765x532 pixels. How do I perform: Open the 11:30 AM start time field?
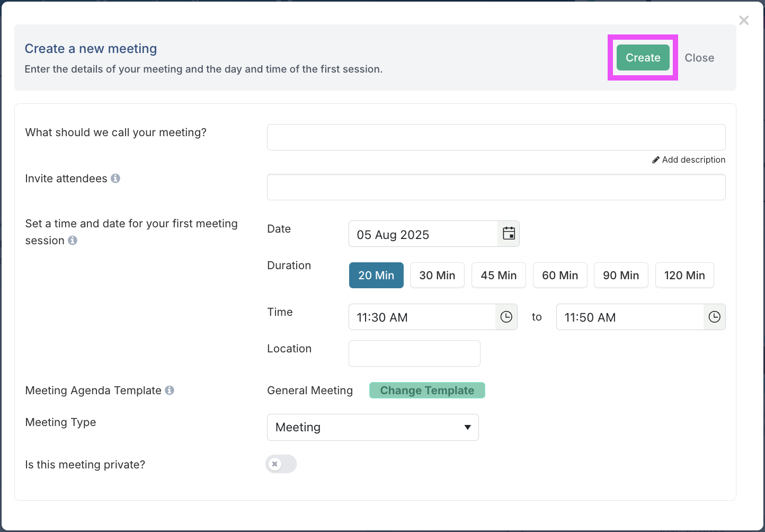[422, 317]
